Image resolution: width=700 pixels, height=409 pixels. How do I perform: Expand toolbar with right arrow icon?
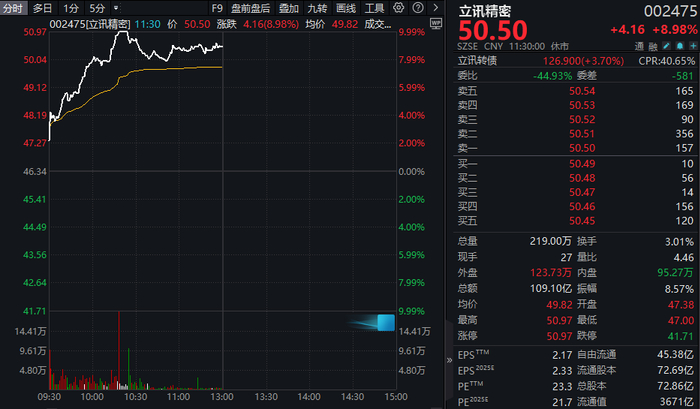(x=435, y=8)
